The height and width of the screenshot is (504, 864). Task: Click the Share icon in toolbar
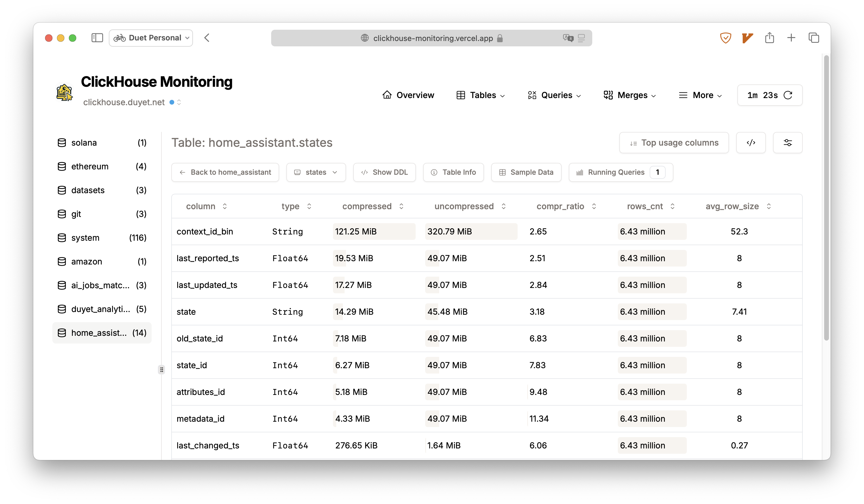(x=769, y=38)
